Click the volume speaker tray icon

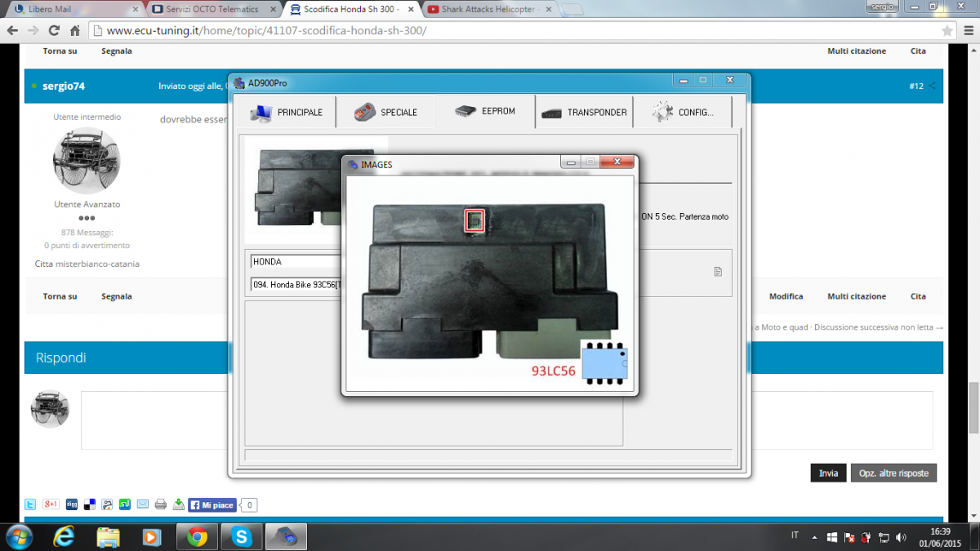tap(902, 537)
